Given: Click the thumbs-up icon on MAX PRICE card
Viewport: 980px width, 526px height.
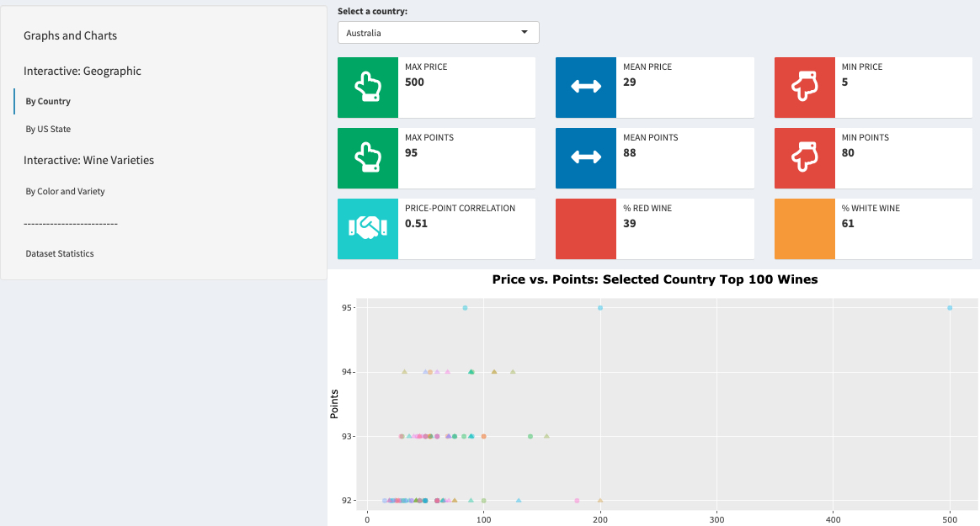Looking at the screenshot, I should 367,88.
